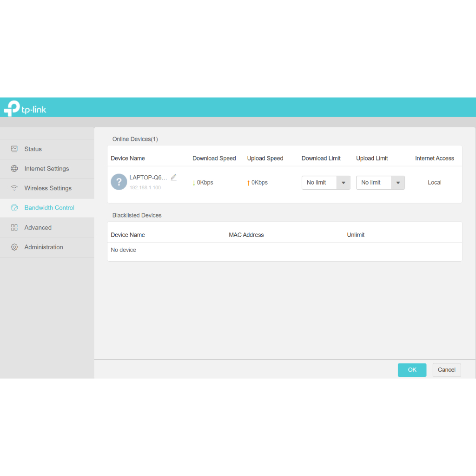This screenshot has height=476, width=476.
Task: Click the LAPTOP-Q6 device name
Action: (148, 178)
